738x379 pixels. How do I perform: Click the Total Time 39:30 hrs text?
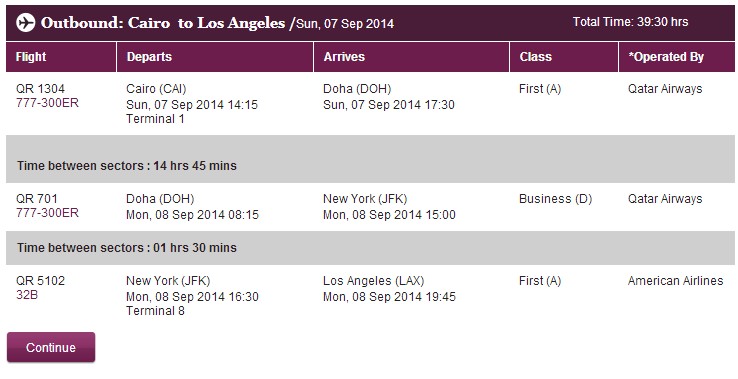point(630,22)
